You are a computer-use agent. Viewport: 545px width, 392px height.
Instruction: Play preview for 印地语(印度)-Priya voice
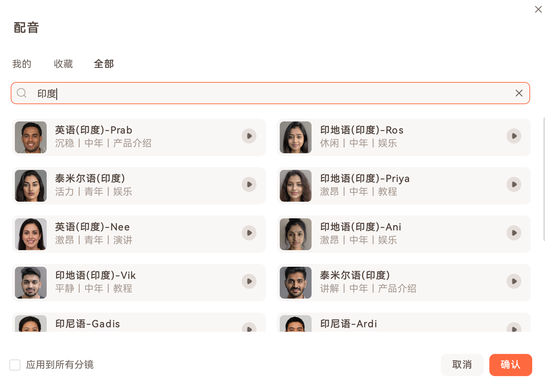(x=514, y=184)
